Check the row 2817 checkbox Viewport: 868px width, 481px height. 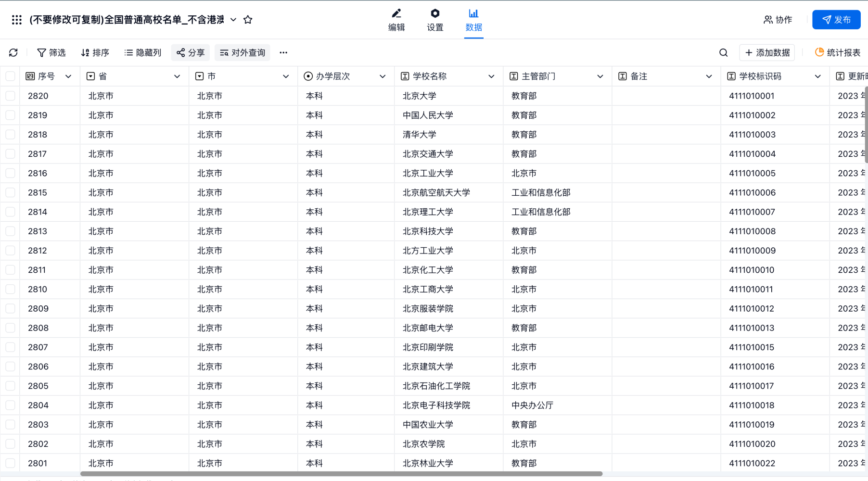[10, 154]
